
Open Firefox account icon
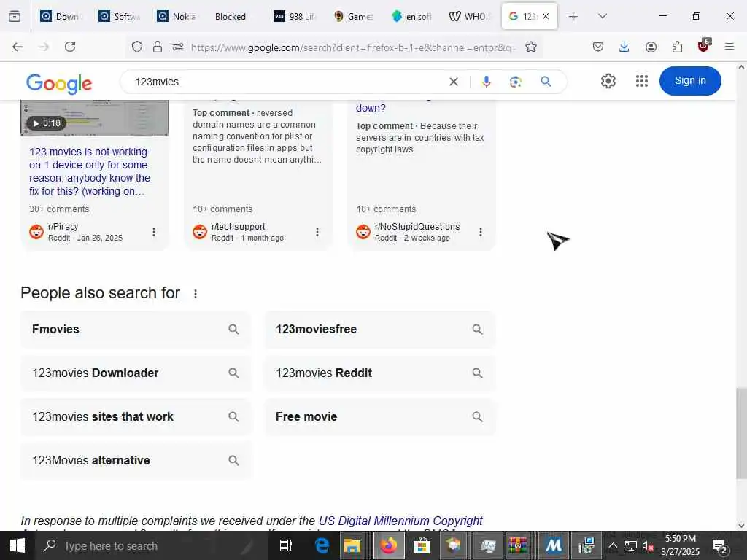651,47
